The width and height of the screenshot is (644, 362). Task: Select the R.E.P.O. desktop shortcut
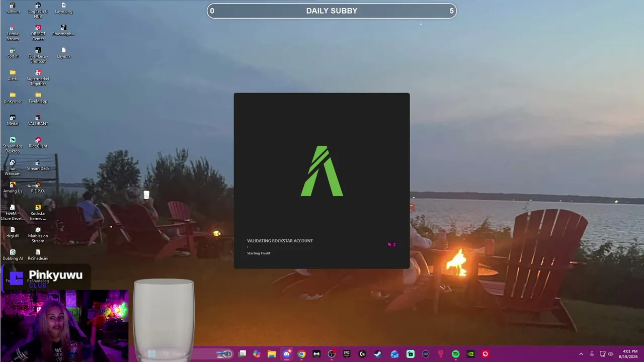[x=38, y=188]
